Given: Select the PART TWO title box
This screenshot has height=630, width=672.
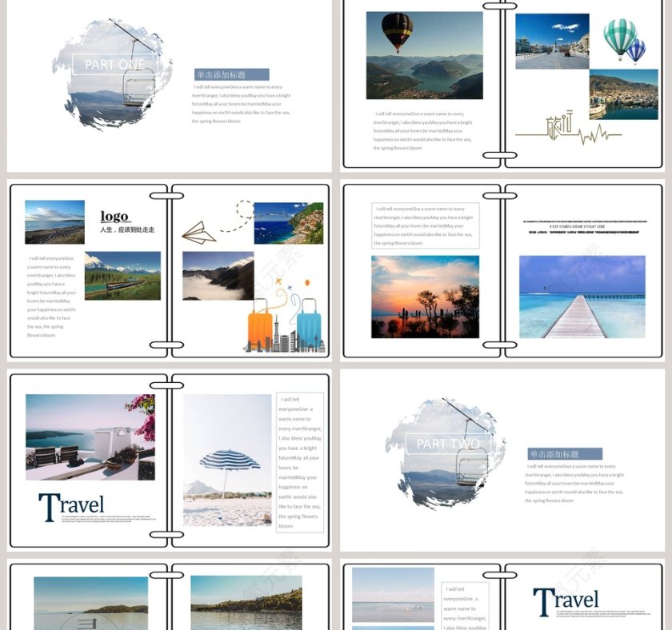Looking at the screenshot, I should point(448,444).
